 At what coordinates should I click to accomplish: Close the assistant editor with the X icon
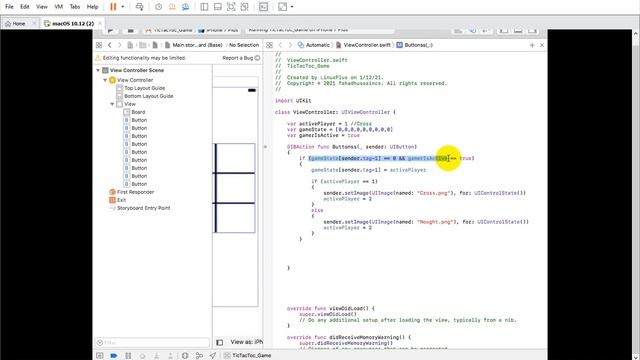tap(542, 45)
